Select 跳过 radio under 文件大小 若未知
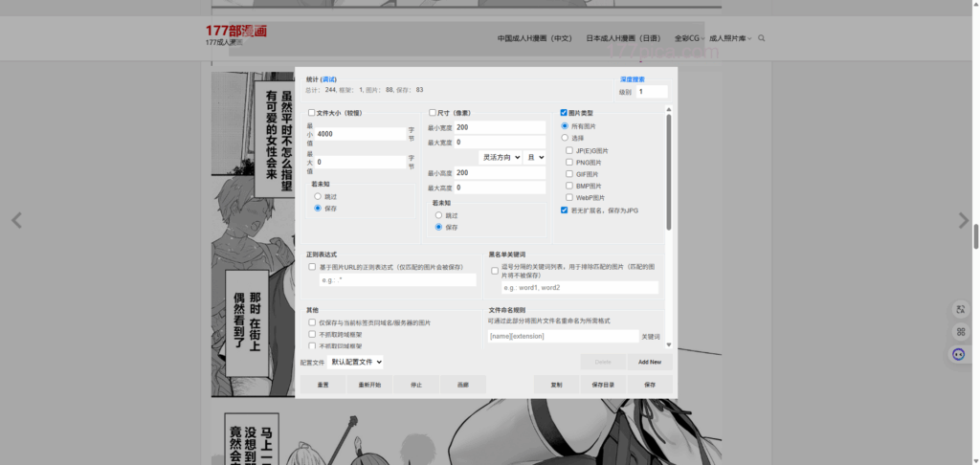980x465 pixels. pos(318,196)
